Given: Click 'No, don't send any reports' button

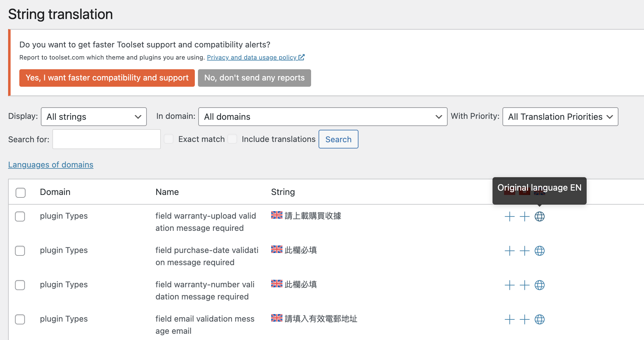Looking at the screenshot, I should tap(254, 78).
